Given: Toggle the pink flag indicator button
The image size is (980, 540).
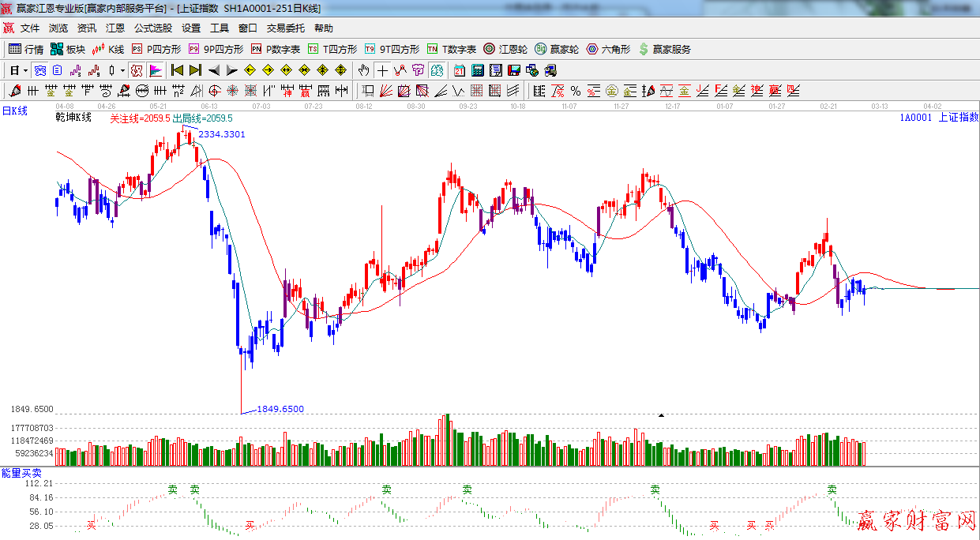Looking at the screenshot, I should [155, 70].
